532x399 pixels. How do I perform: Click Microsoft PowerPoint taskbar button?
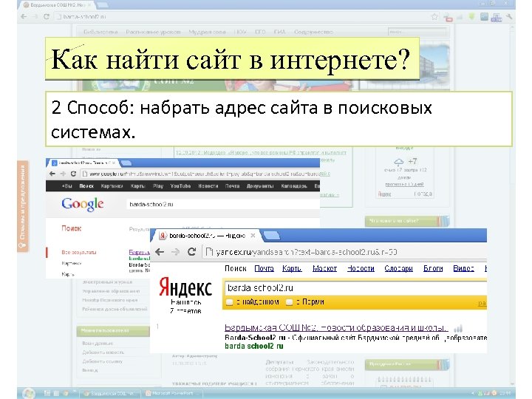tap(173, 394)
